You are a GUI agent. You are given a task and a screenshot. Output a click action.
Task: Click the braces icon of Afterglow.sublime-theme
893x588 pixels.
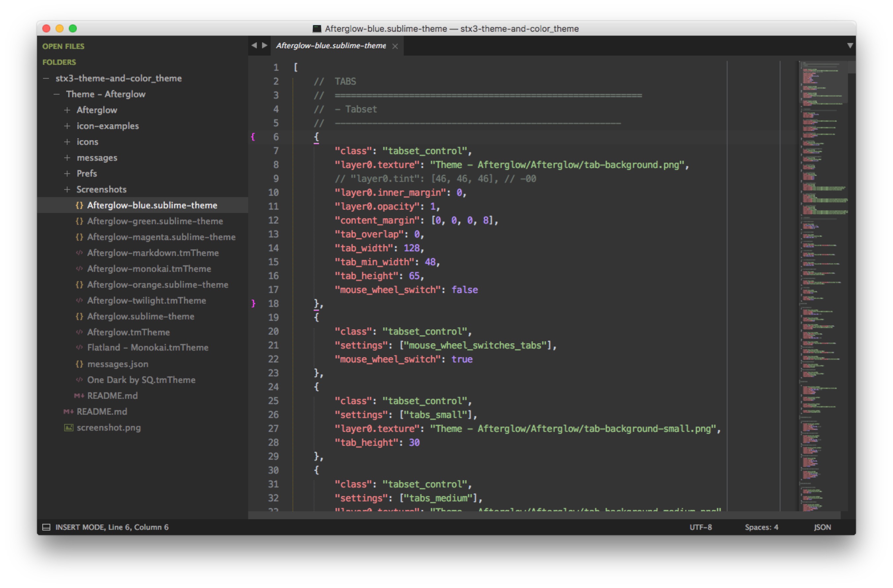coord(79,316)
